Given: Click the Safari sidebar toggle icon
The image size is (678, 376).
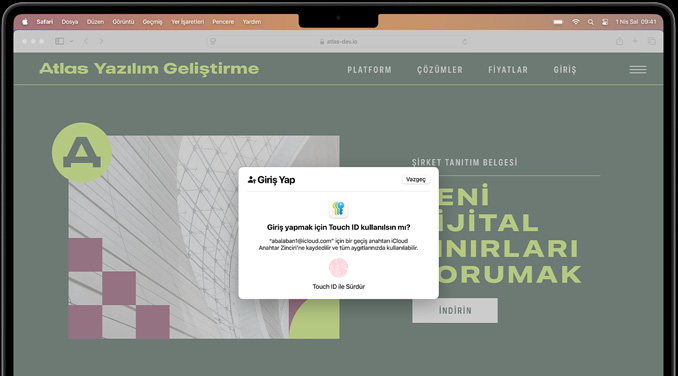Looking at the screenshot, I should click(60, 41).
